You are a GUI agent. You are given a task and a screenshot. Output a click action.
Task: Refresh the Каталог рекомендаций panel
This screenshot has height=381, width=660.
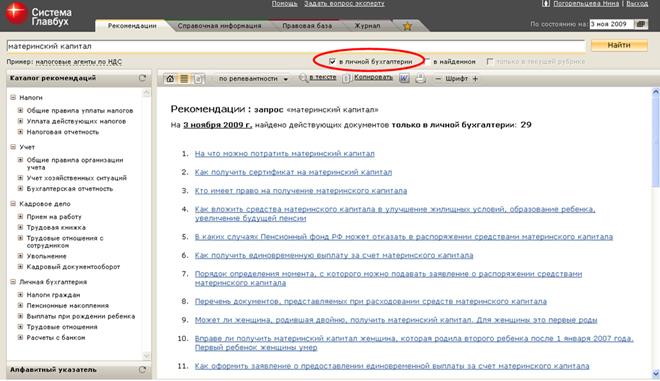pos(142,78)
